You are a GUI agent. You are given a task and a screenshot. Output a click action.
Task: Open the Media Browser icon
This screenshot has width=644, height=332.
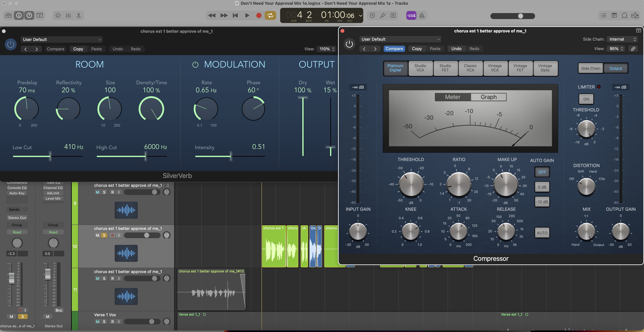point(635,15)
